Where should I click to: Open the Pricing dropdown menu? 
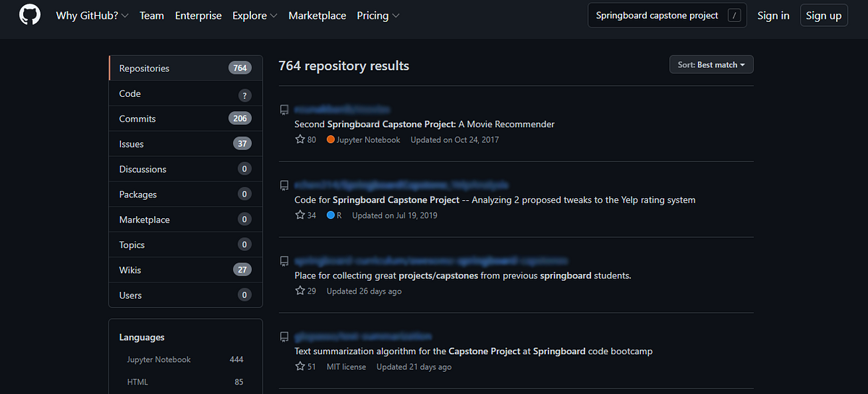[378, 15]
